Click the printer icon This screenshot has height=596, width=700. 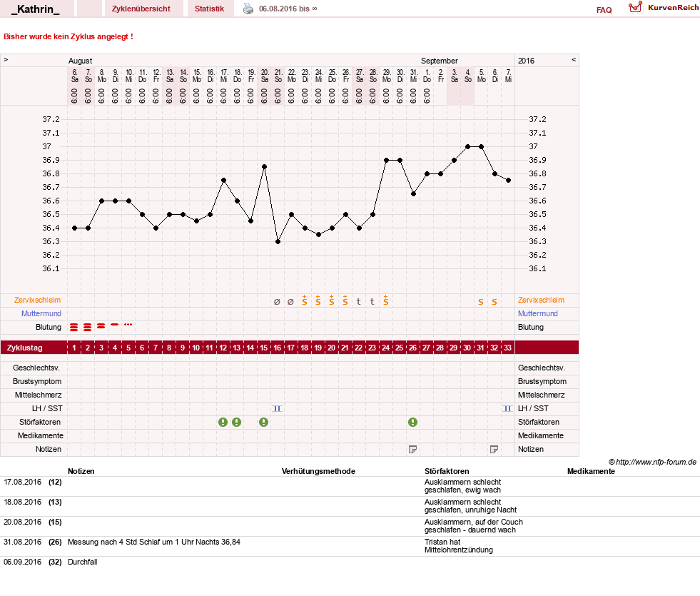248,9
